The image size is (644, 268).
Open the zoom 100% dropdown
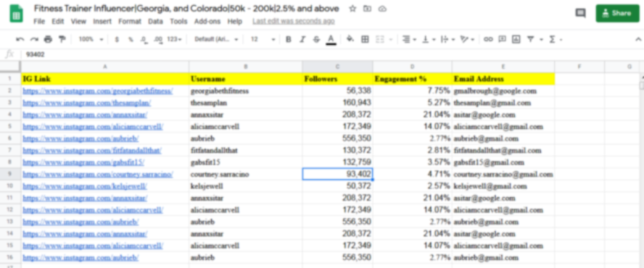(x=91, y=39)
